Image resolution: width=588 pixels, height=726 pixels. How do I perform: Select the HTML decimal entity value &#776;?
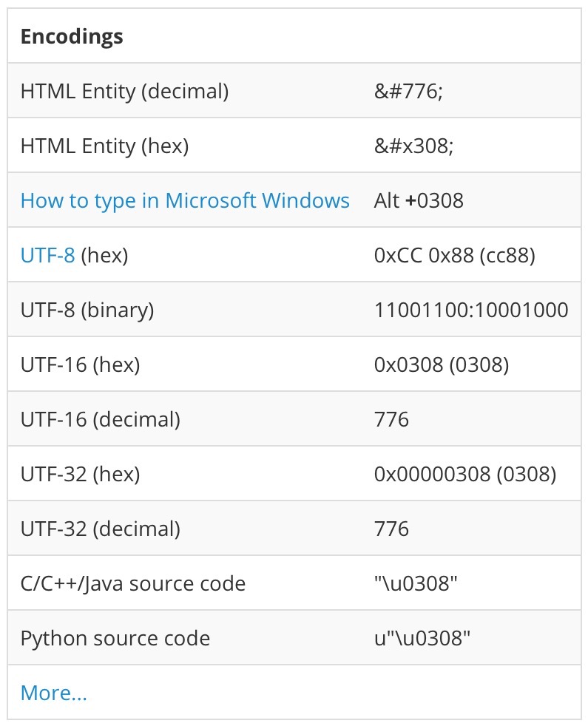[408, 91]
